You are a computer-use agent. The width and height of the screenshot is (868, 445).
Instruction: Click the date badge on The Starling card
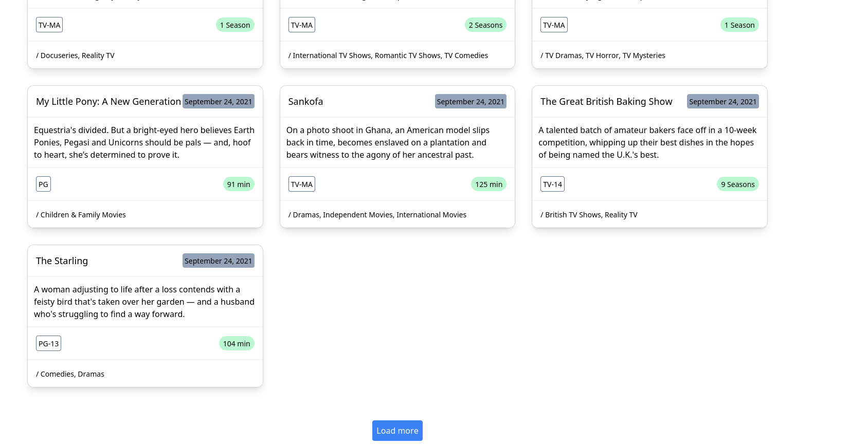(x=219, y=261)
